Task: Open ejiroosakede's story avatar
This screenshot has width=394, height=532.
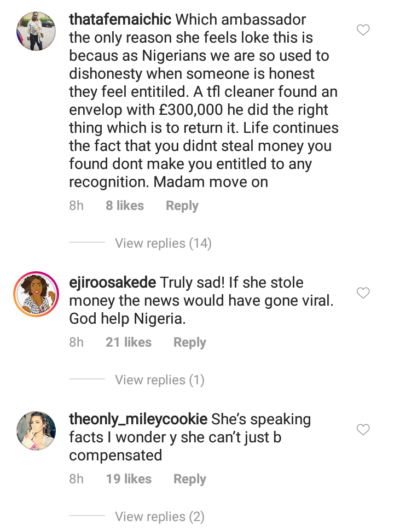Action: coord(36,294)
